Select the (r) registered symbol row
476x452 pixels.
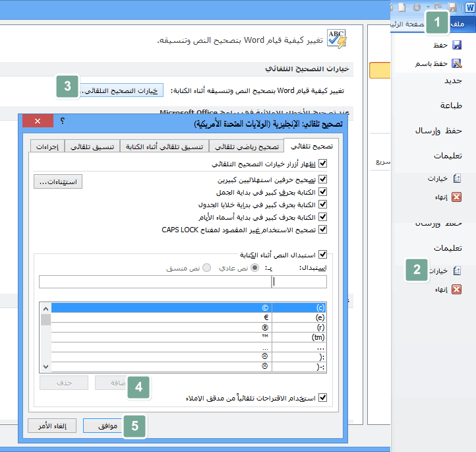(x=189, y=327)
